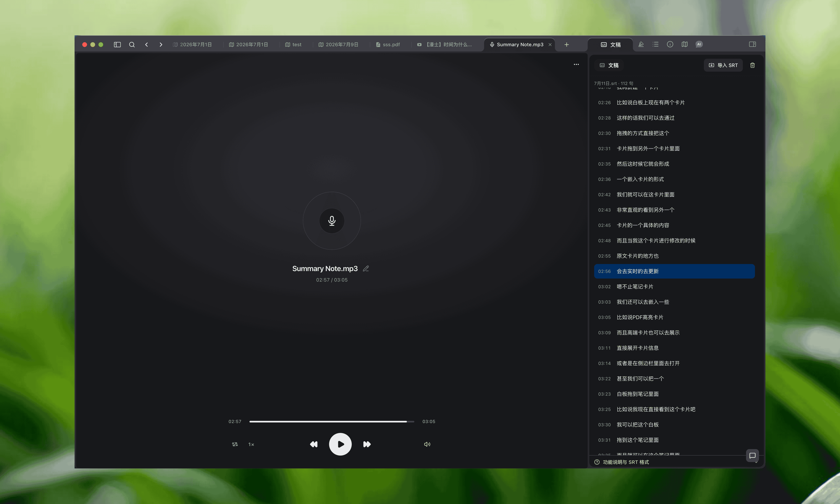Screen dimensions: 840x504
Task: Seek on the audio progress bar
Action: tap(332, 421)
